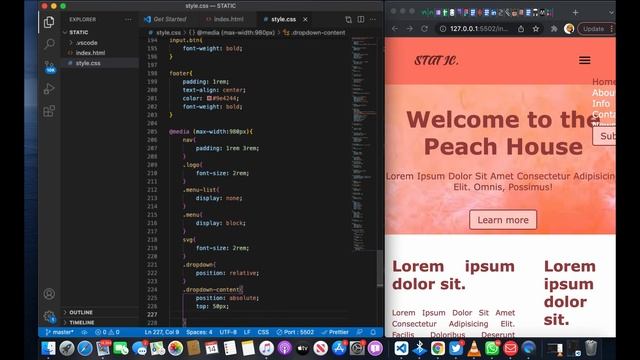640x360 pixels.
Task: Reload the page in the browser
Action: click(424, 29)
